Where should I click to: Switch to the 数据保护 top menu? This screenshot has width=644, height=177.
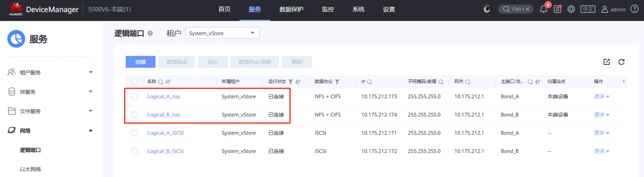(x=291, y=9)
